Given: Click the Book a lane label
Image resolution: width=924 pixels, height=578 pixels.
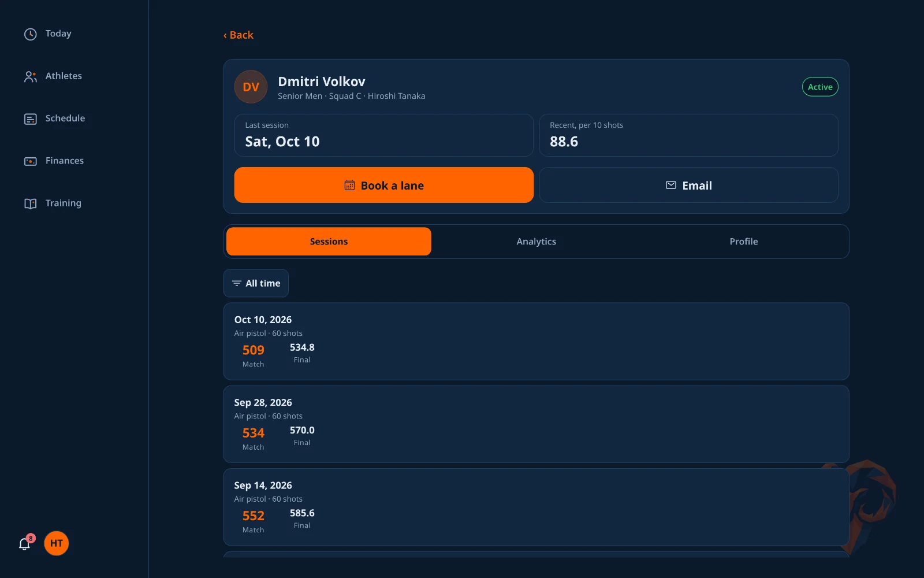Looking at the screenshot, I should [x=392, y=186].
